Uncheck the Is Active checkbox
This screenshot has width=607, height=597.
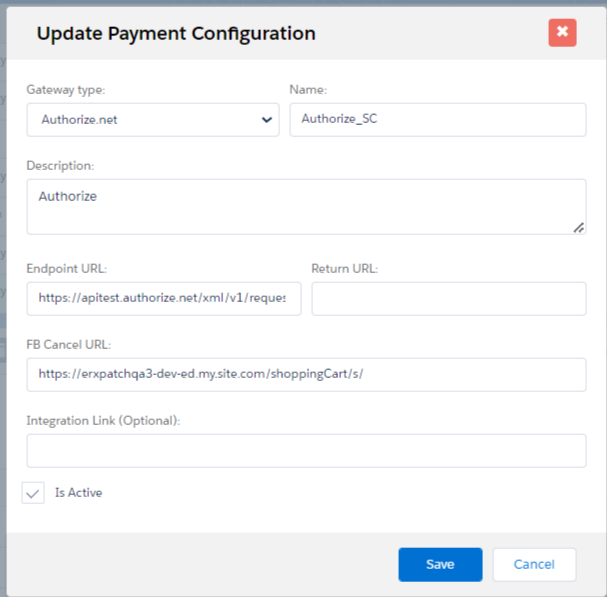pyautogui.click(x=34, y=492)
